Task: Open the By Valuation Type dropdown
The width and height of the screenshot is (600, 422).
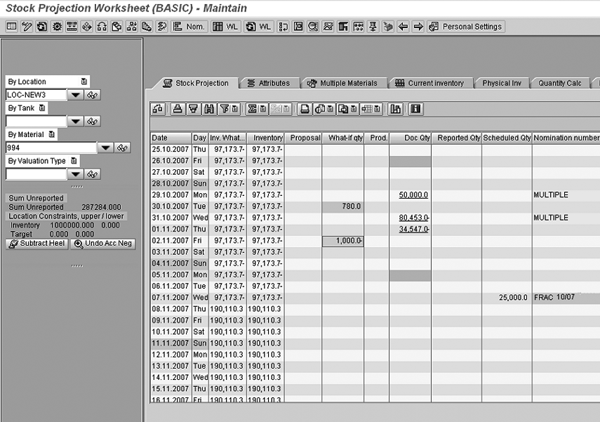Action: pyautogui.click(x=75, y=174)
